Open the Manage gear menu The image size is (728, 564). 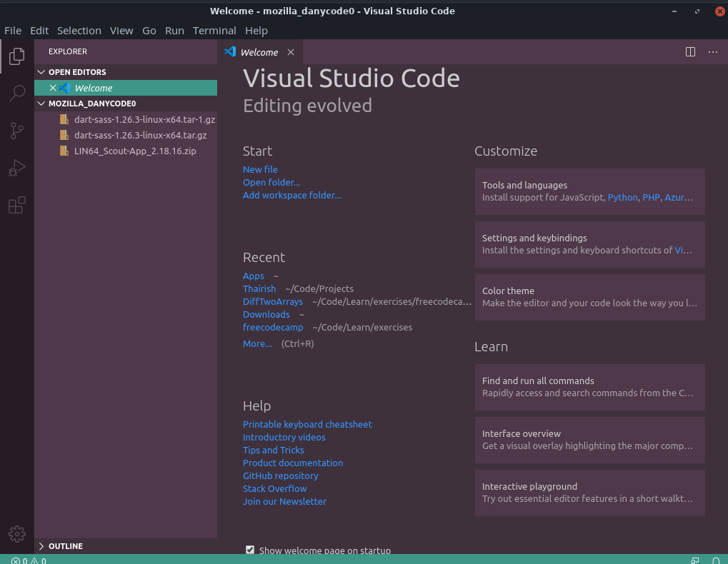pyautogui.click(x=16, y=534)
